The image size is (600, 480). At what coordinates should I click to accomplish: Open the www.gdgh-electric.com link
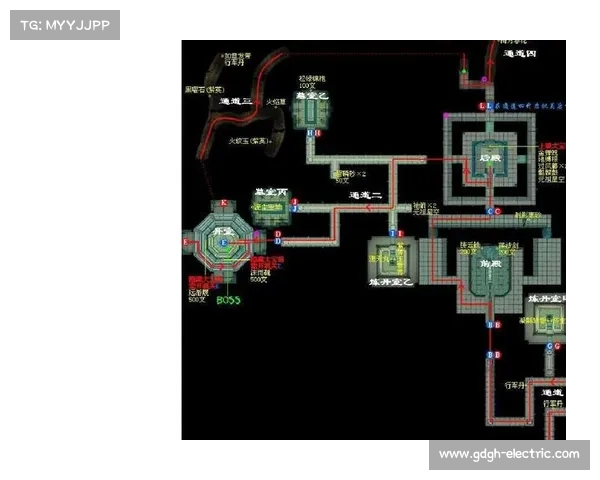pos(508,455)
